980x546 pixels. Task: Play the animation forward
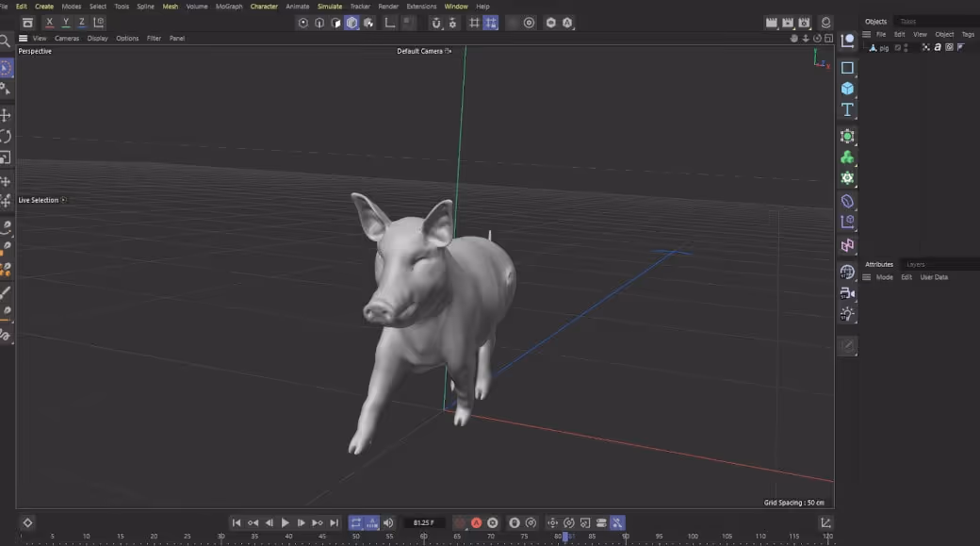(x=285, y=522)
